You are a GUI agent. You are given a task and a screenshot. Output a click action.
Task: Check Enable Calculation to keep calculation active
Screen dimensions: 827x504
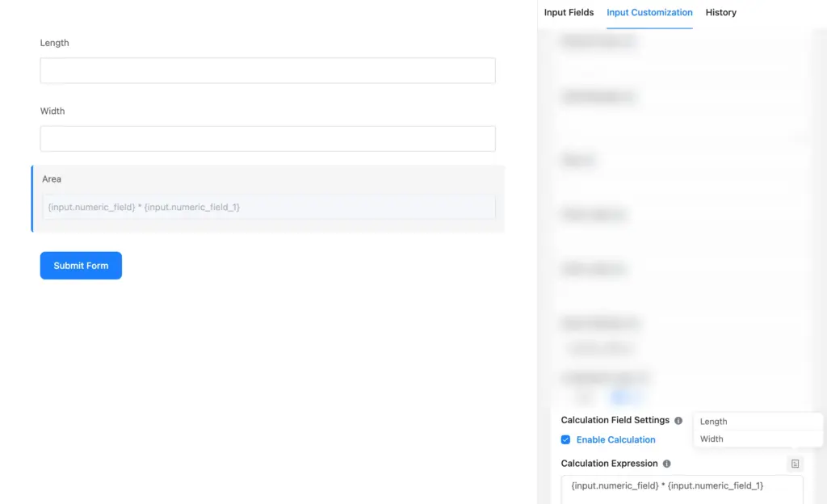pos(565,439)
